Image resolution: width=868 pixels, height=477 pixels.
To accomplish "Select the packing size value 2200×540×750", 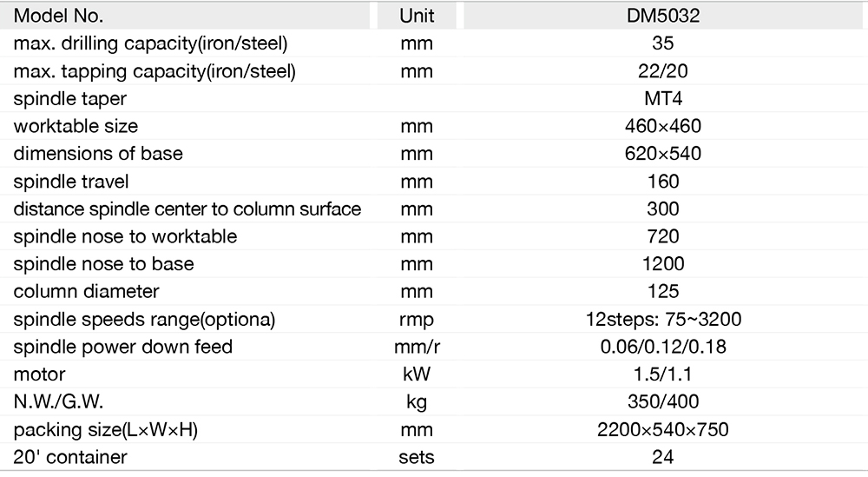I will pos(663,429).
